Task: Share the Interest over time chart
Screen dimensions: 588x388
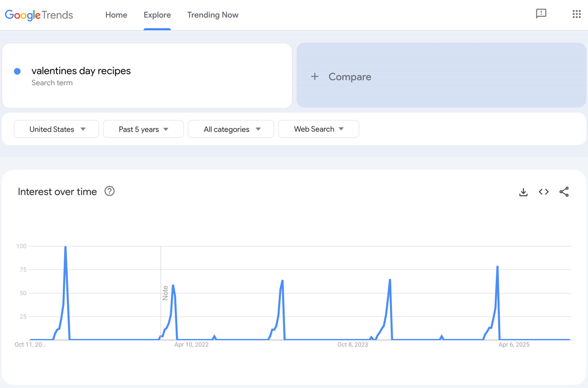Action: coord(564,192)
